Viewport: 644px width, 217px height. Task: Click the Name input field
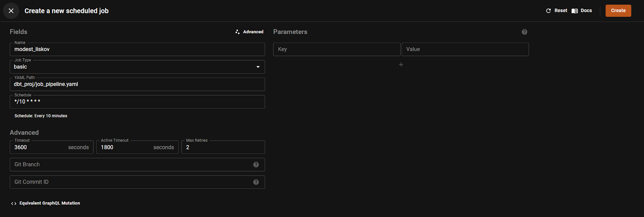click(137, 49)
